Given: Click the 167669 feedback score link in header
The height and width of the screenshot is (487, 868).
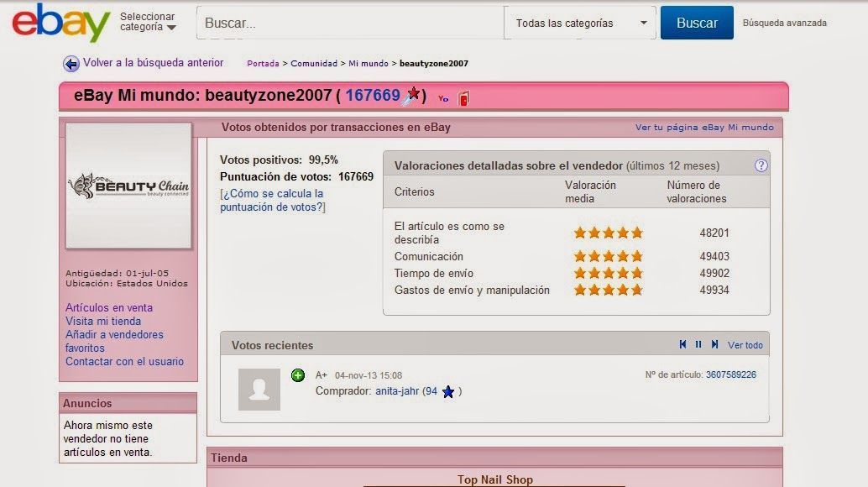Looking at the screenshot, I should tap(373, 95).
